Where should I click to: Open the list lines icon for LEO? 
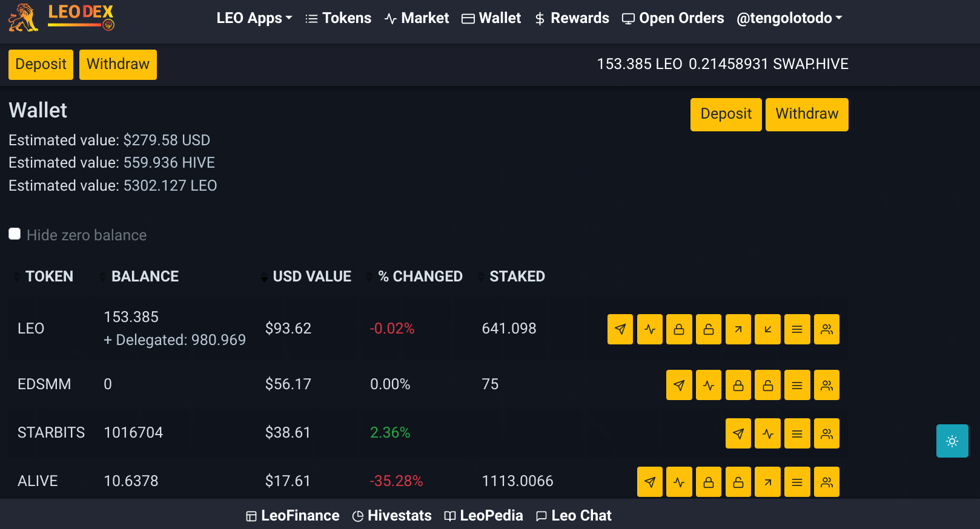click(x=797, y=329)
